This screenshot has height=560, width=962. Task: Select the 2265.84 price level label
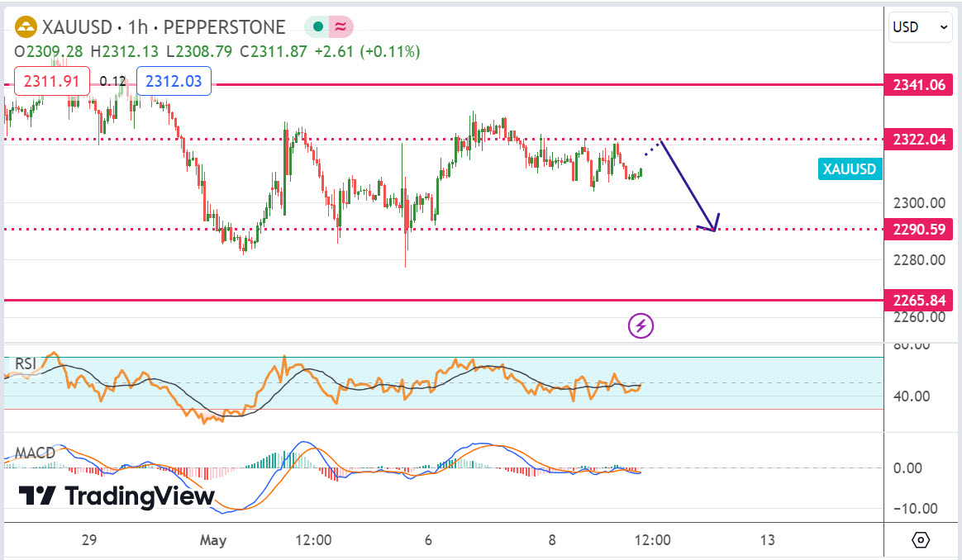(918, 299)
